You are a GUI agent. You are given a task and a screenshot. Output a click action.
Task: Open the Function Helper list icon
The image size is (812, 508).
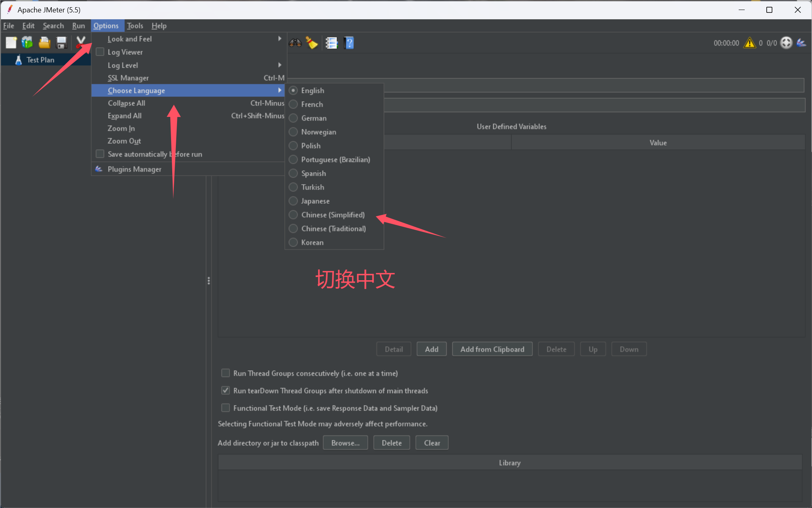(x=331, y=42)
